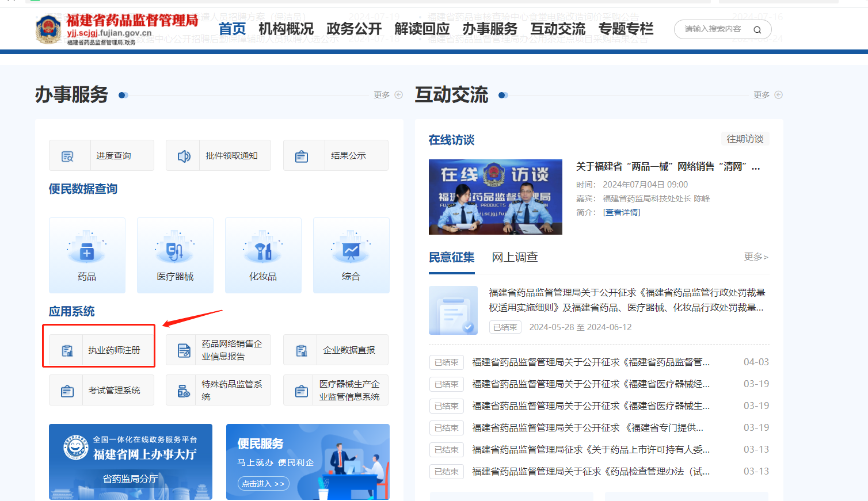Open 执业药师注册 application system
Viewport: 868px width, 501px height.
pos(101,350)
